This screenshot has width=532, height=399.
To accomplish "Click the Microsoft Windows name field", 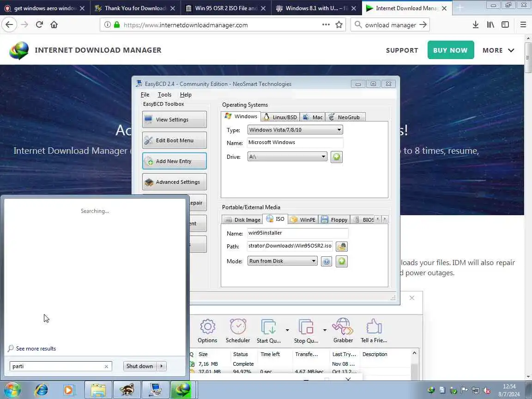I will pos(295,143).
